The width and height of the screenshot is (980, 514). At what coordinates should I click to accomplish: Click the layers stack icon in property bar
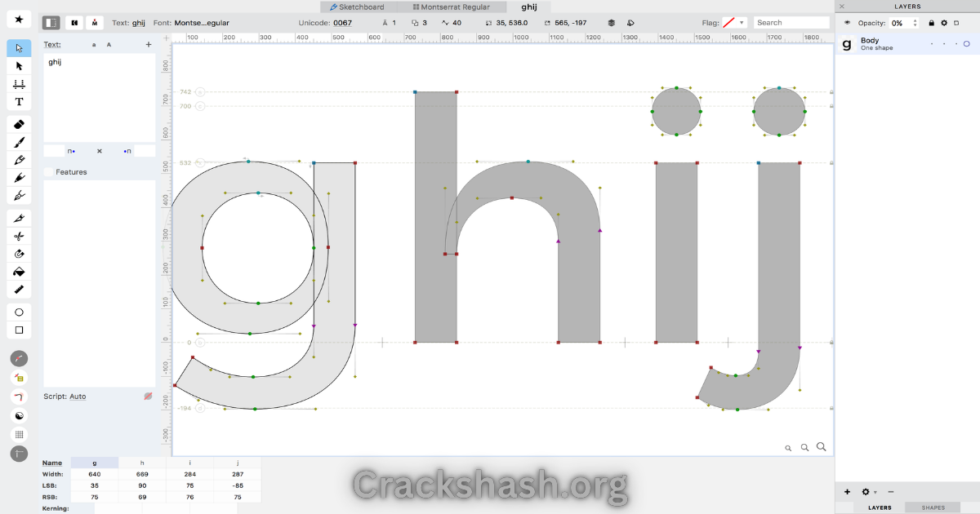(612, 23)
